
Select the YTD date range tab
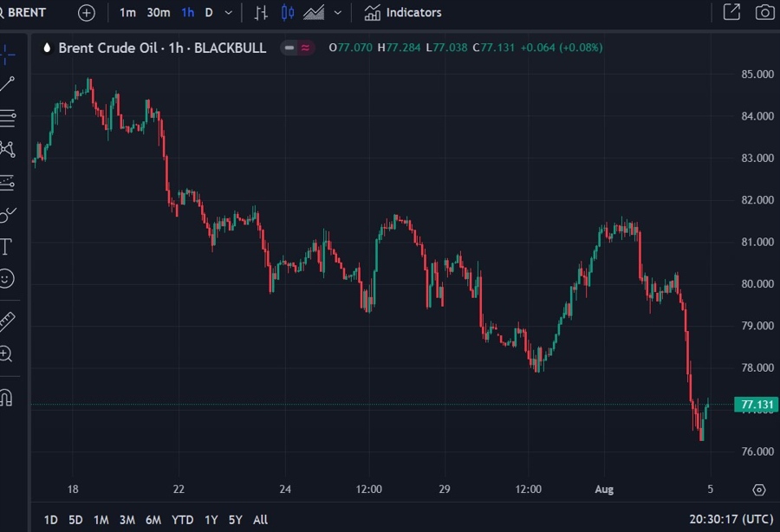point(182,520)
